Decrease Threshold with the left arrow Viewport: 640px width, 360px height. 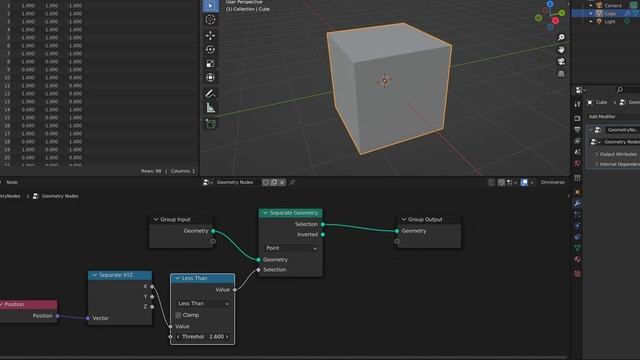tap(178, 337)
